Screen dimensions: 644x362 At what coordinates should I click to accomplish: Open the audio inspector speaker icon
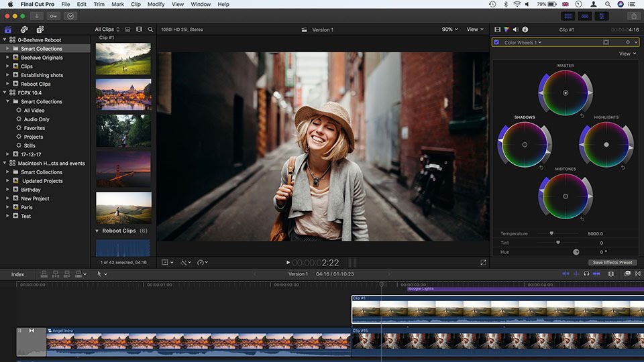click(515, 29)
